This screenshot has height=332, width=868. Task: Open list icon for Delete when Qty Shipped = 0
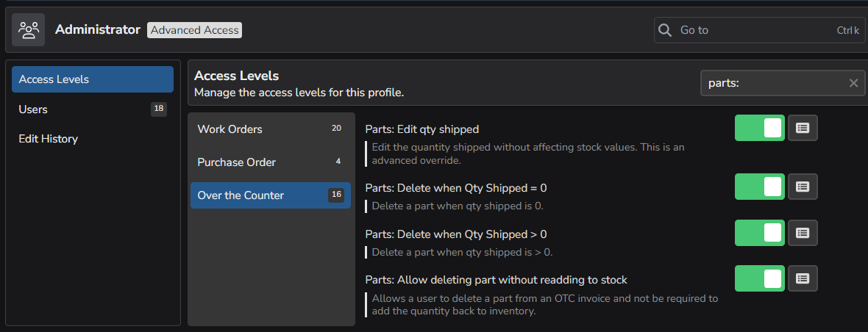pos(803,187)
